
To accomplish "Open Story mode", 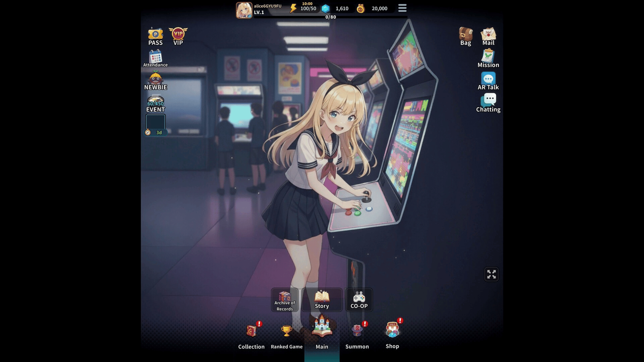I will pos(322,300).
